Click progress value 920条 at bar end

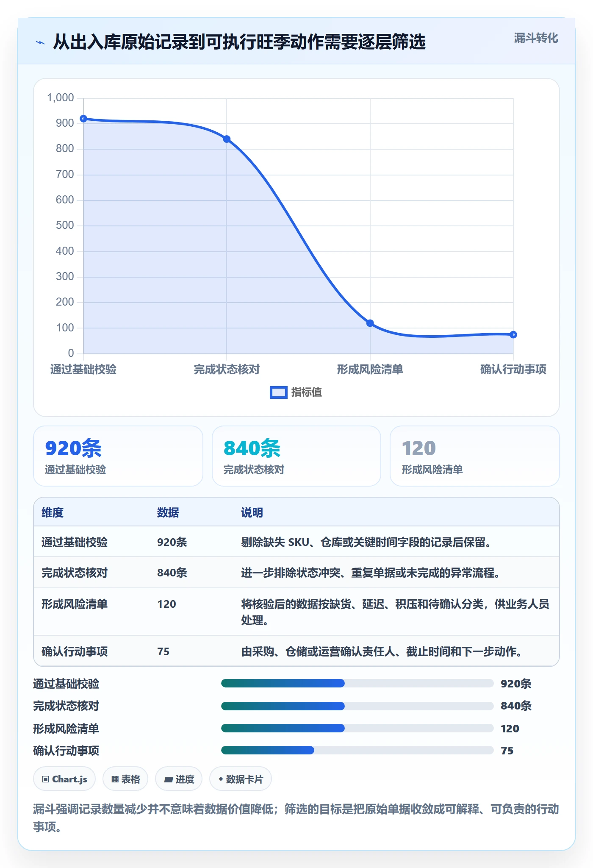tap(516, 684)
